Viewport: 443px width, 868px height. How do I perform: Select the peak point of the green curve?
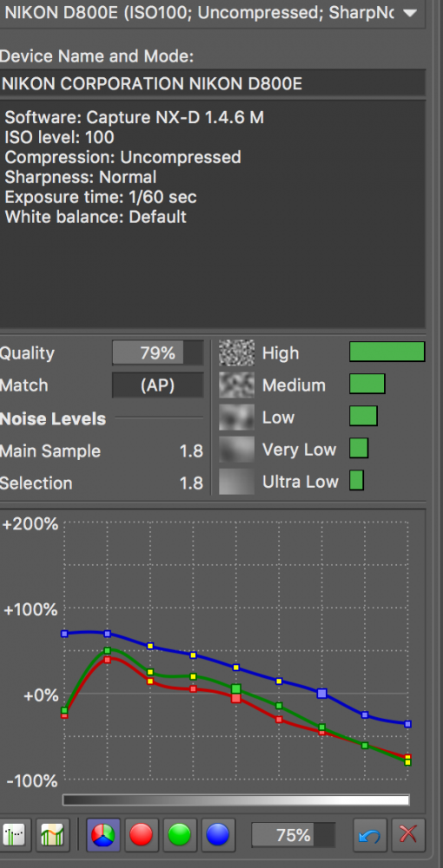point(108,650)
